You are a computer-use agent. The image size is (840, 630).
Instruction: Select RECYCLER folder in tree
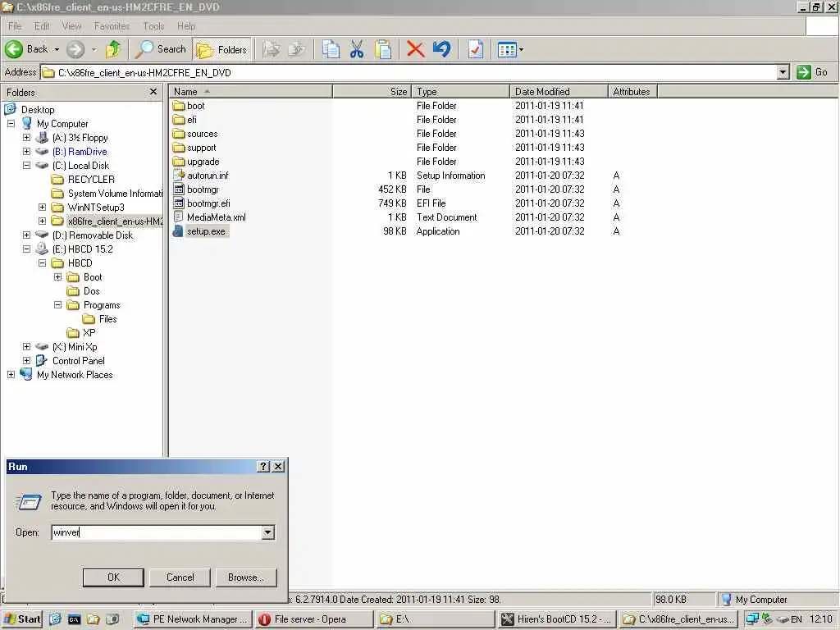pos(91,180)
